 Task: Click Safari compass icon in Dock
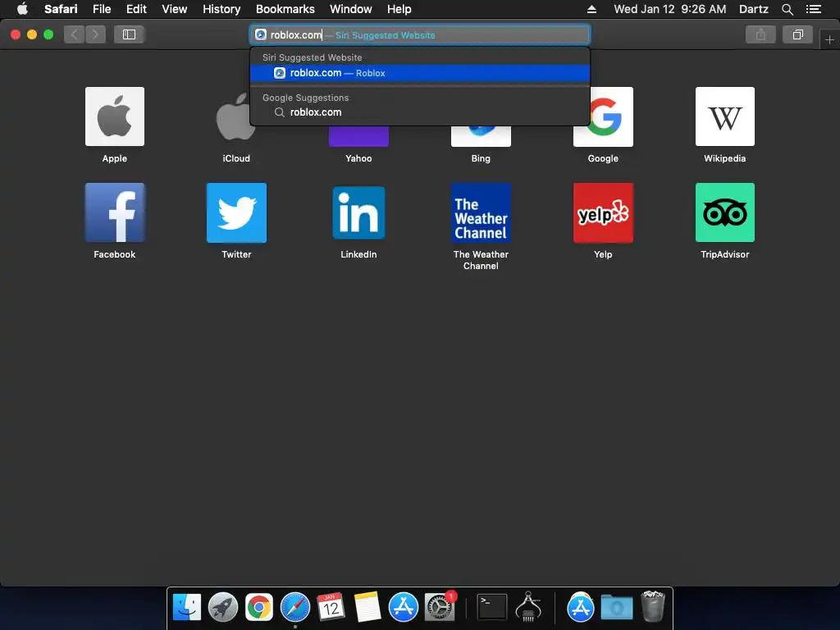(295, 607)
